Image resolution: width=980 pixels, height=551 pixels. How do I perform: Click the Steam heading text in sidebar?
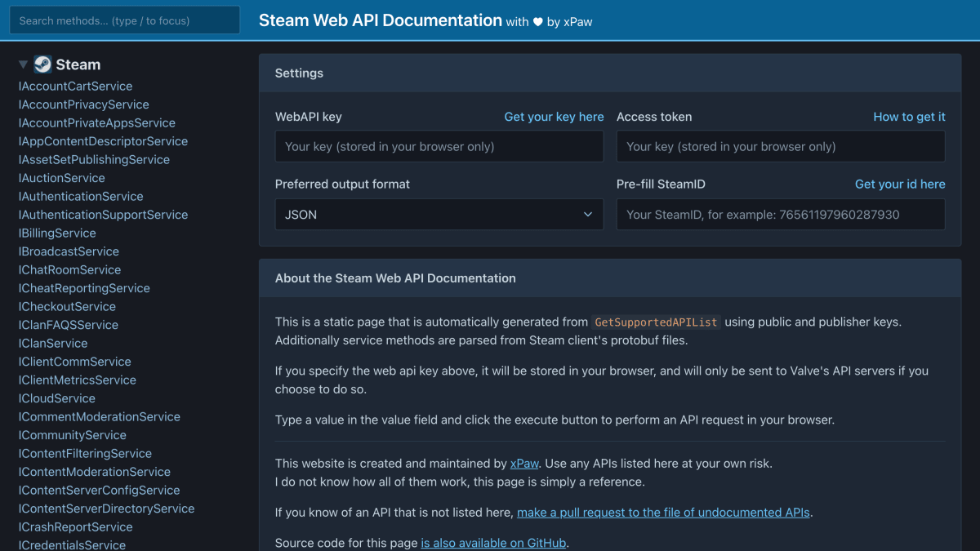pyautogui.click(x=78, y=64)
